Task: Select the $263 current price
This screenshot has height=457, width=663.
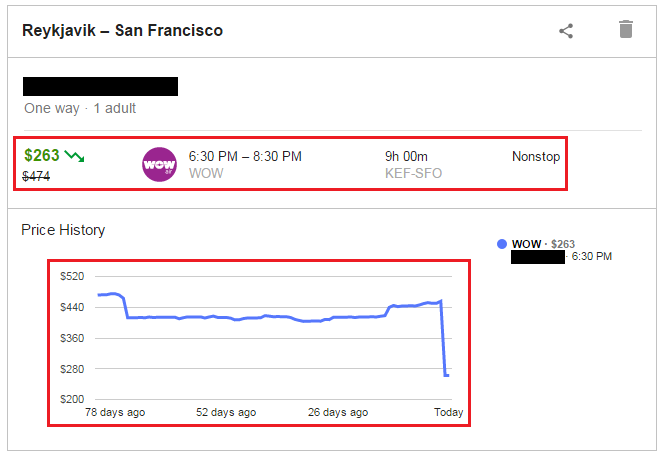Action: click(x=42, y=155)
